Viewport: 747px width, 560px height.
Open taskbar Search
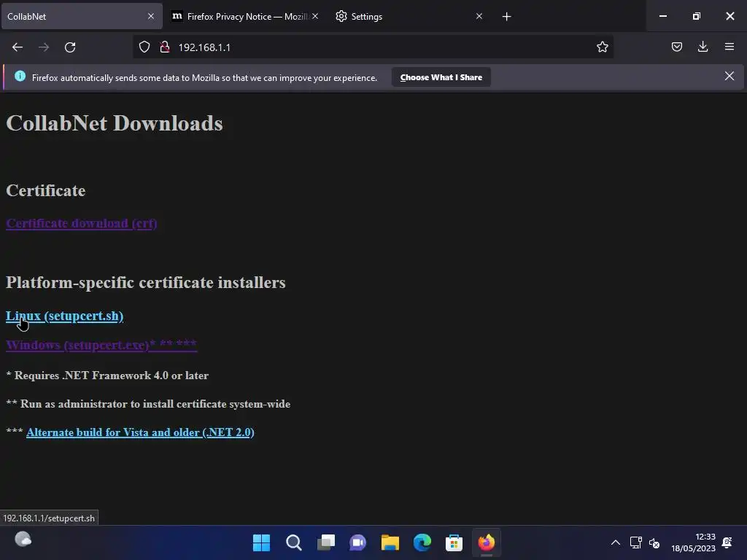point(293,542)
